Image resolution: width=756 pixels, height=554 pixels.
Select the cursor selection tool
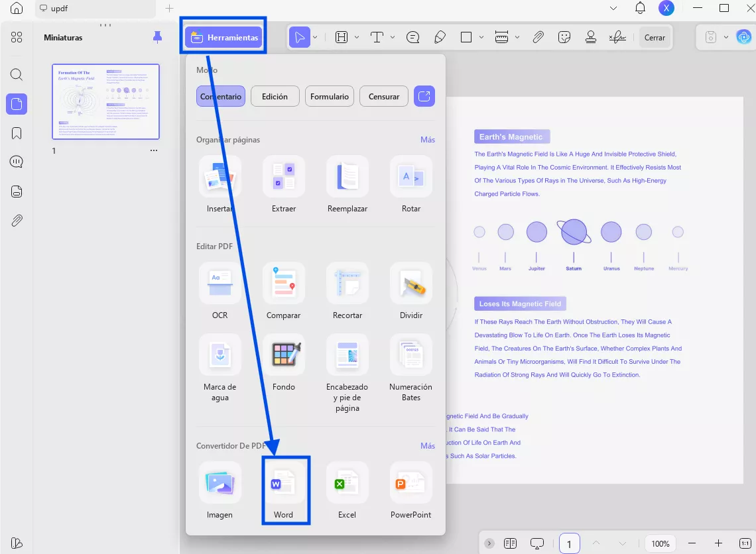coord(299,37)
